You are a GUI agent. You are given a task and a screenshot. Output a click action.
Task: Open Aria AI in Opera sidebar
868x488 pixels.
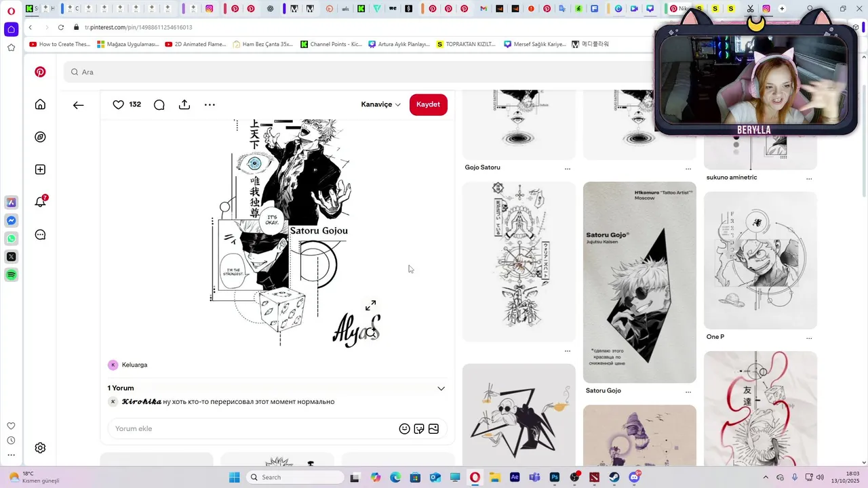pyautogui.click(x=11, y=203)
